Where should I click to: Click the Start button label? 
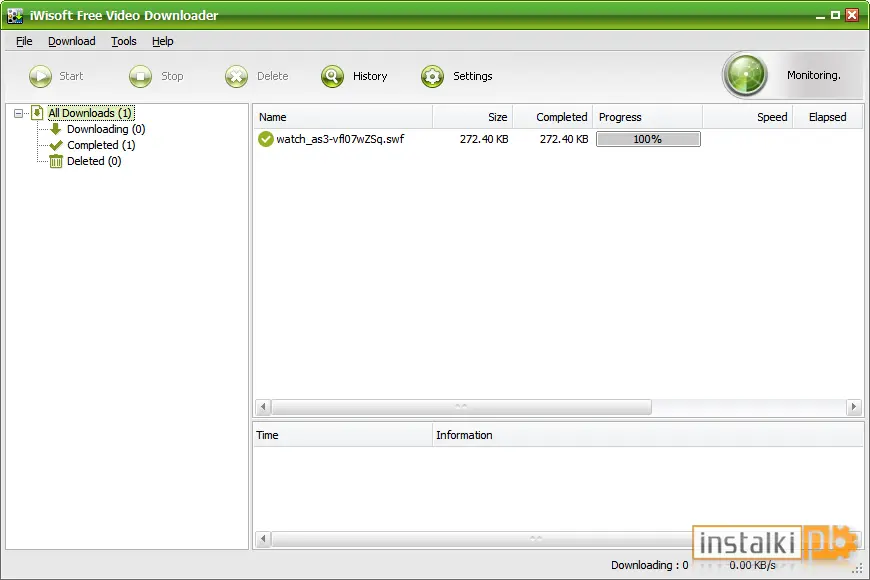(x=71, y=76)
